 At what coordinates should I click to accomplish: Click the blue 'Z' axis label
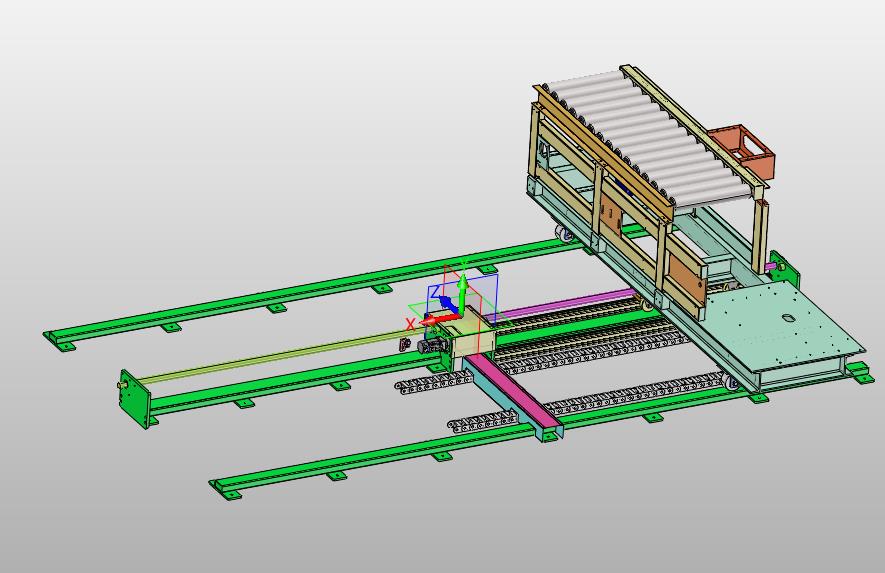pos(435,292)
